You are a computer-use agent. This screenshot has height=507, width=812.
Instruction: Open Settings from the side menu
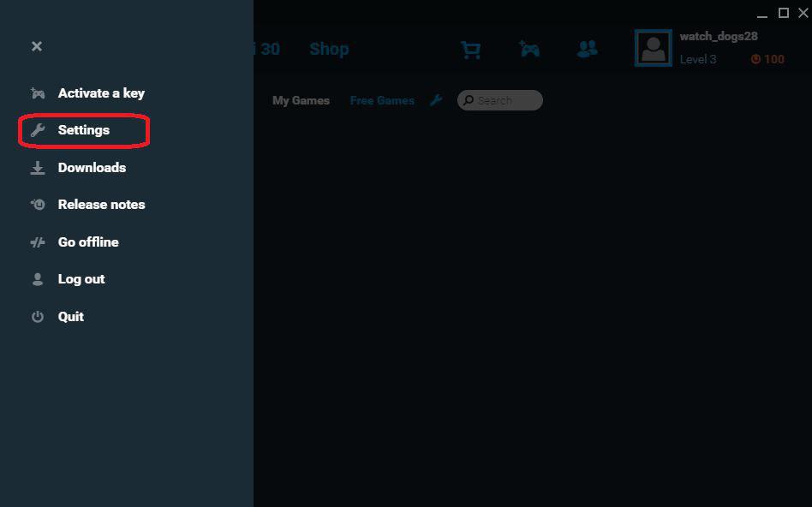(83, 130)
